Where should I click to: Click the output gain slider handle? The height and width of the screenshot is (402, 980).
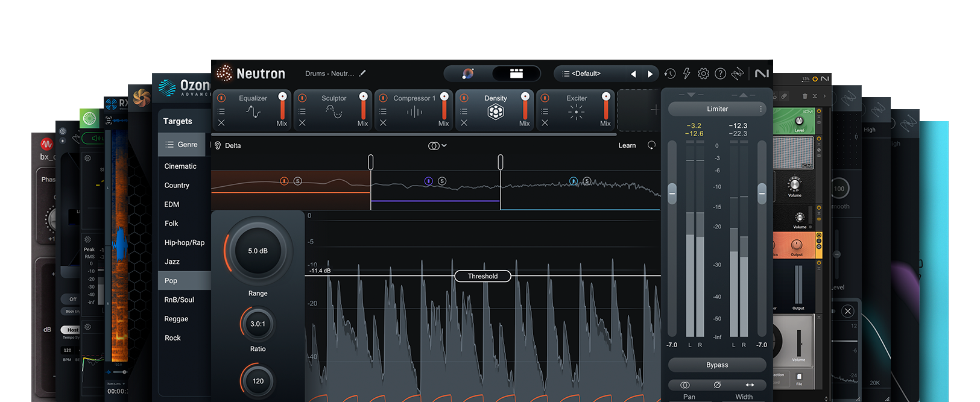[x=762, y=193]
